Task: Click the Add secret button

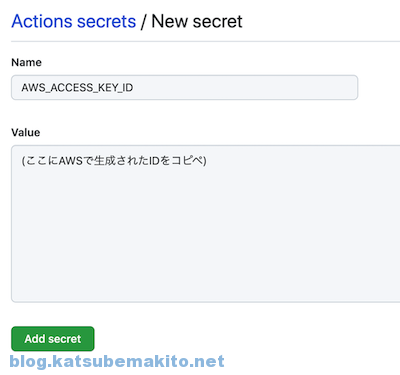Action: coord(53,339)
